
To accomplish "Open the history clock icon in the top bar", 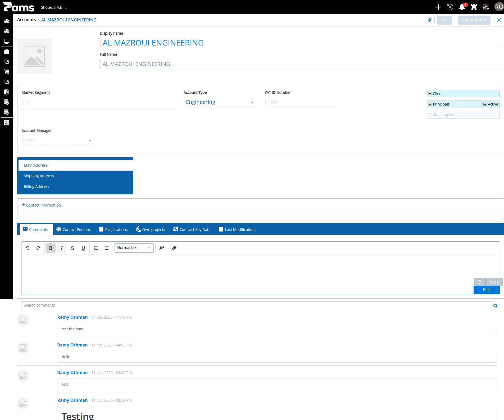I will point(450,7).
